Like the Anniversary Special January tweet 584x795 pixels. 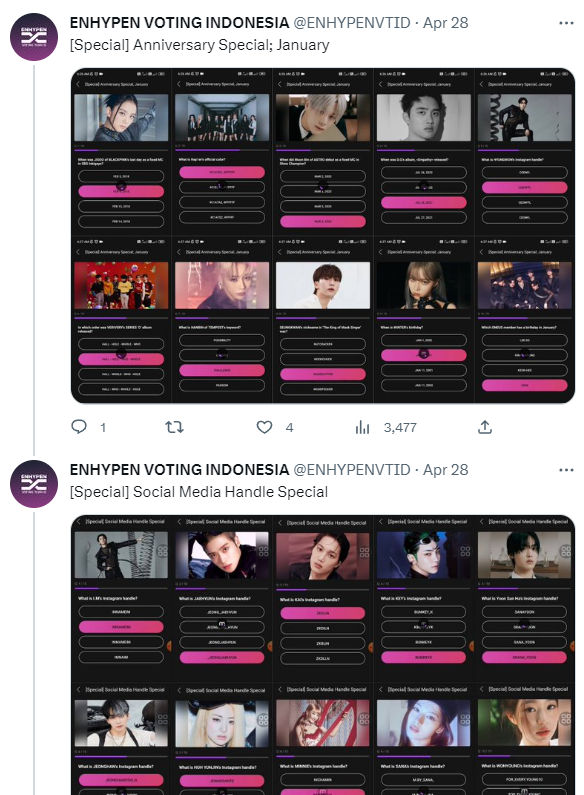point(264,427)
